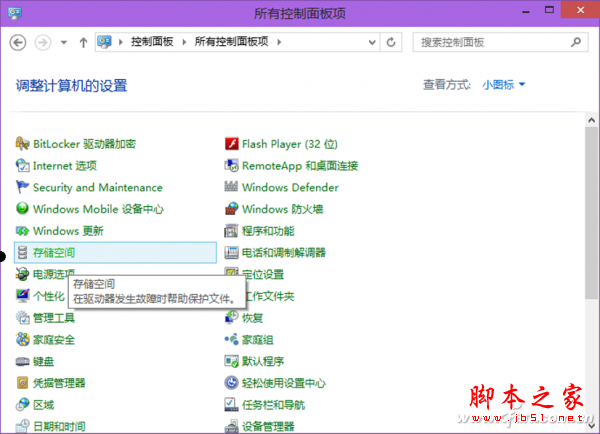Open BitLocker 驱动器加密 icon
This screenshot has height=434, width=600.
pyautogui.click(x=23, y=144)
